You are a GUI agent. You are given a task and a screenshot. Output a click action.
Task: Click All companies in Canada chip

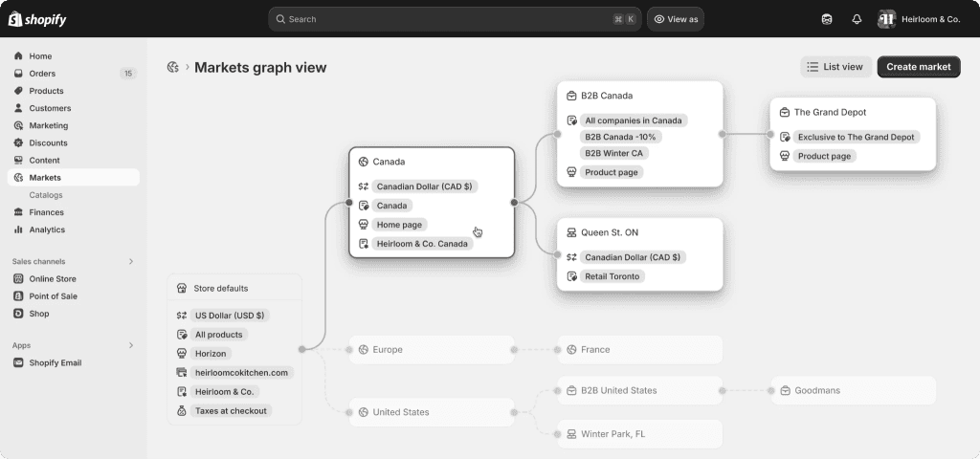click(x=634, y=120)
